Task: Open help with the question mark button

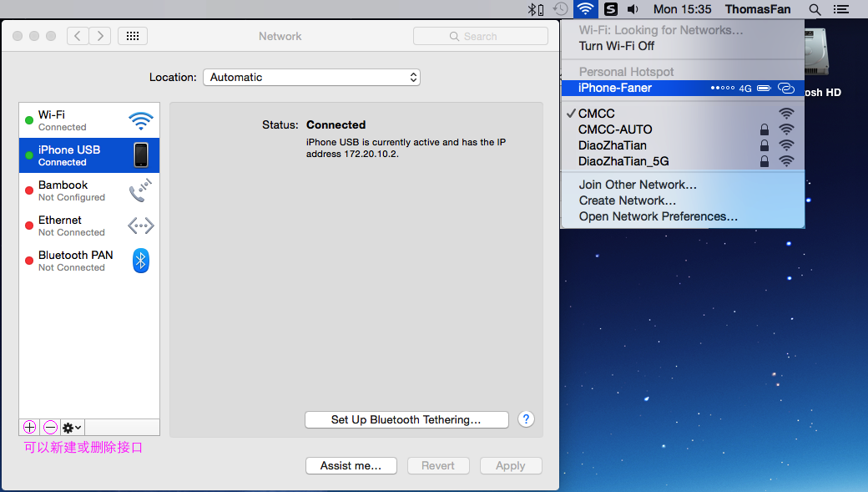Action: tap(526, 419)
